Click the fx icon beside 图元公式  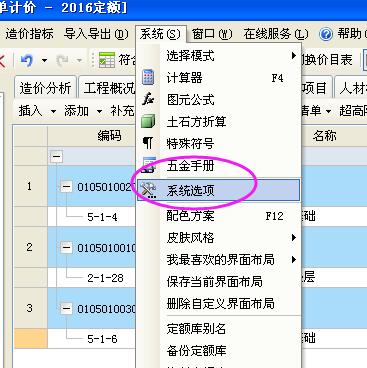(148, 99)
